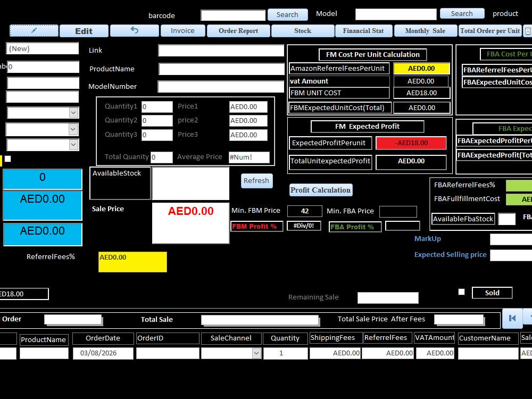532x399 pixels.
Task: Click the AvailableFbaStock input box
Action: pos(507,219)
